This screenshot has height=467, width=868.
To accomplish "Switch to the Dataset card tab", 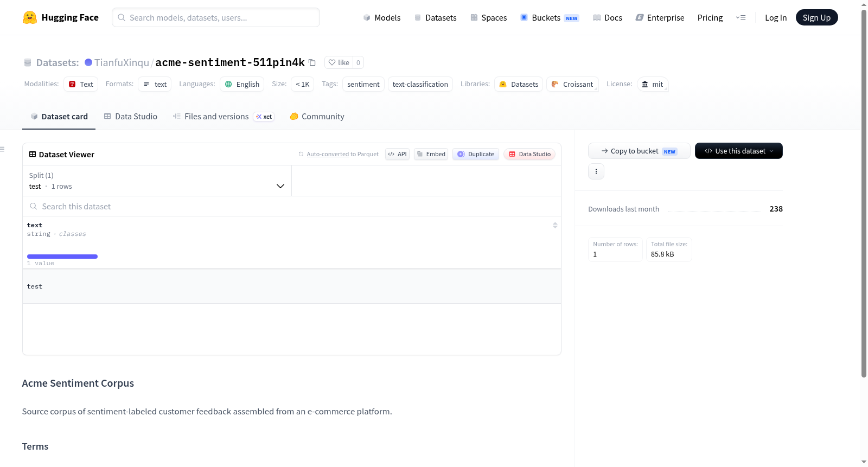I will [59, 117].
